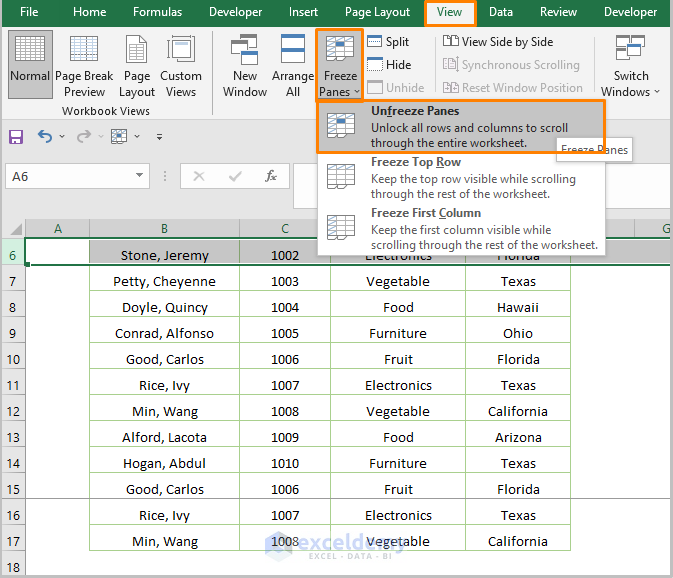Open the Formulas tab

[x=158, y=12]
